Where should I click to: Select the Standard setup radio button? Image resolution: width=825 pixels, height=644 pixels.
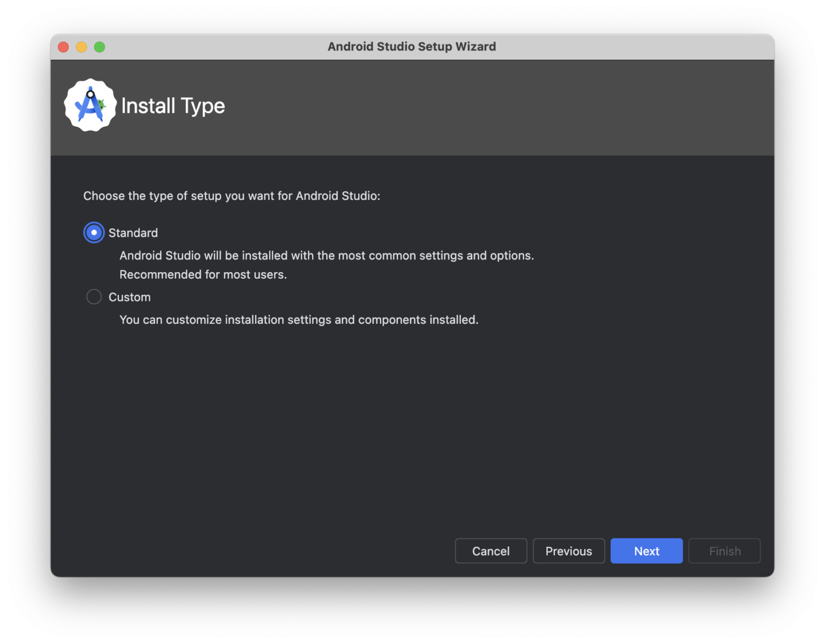(93, 232)
